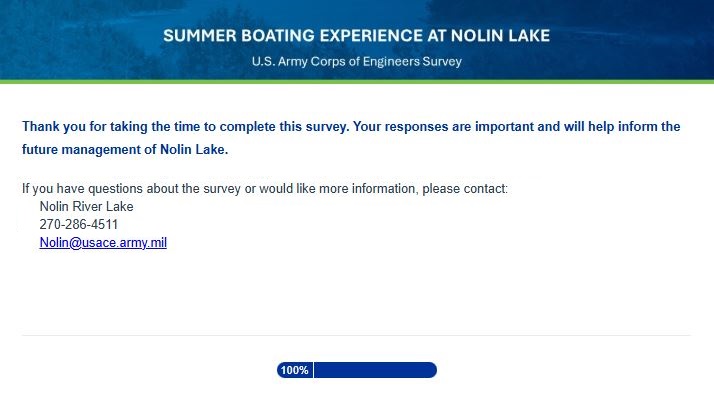Click the 'Thank you for taking the time' text
714x417 pixels.
[115, 127]
